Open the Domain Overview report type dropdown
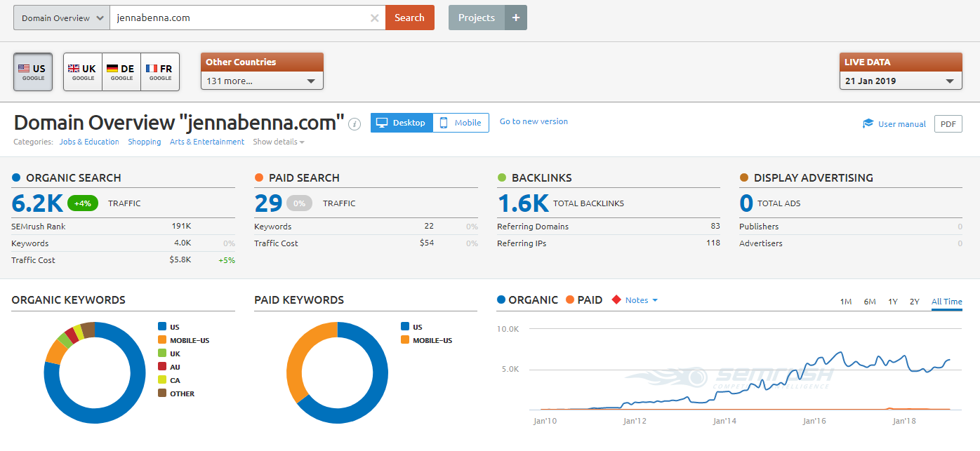The width and height of the screenshot is (980, 451). [62, 18]
